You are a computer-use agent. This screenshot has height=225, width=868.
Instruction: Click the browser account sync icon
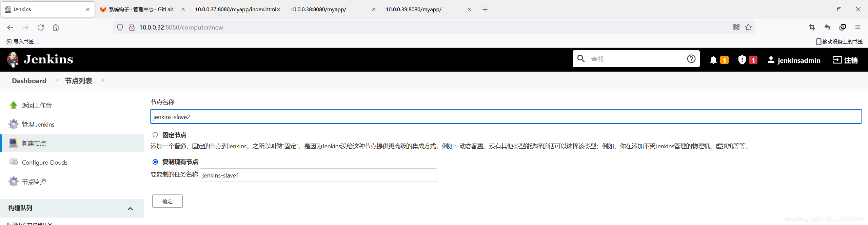pyautogui.click(x=843, y=27)
